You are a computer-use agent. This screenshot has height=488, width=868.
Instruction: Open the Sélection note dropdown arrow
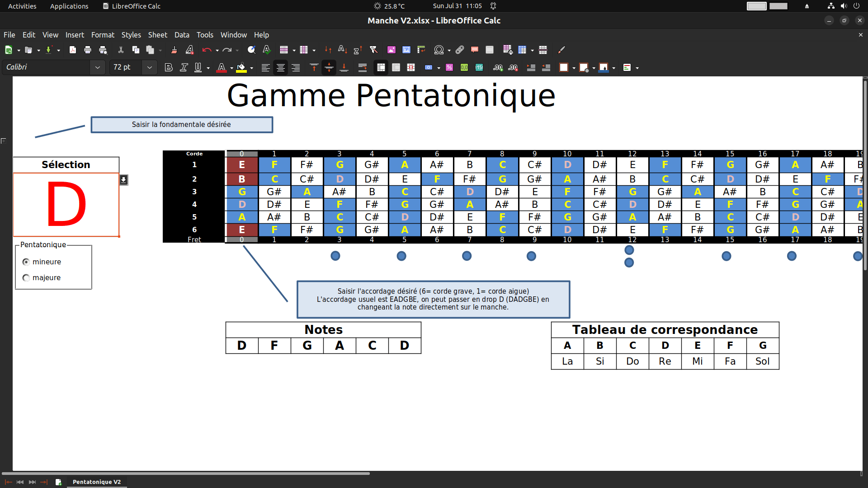tap(123, 180)
